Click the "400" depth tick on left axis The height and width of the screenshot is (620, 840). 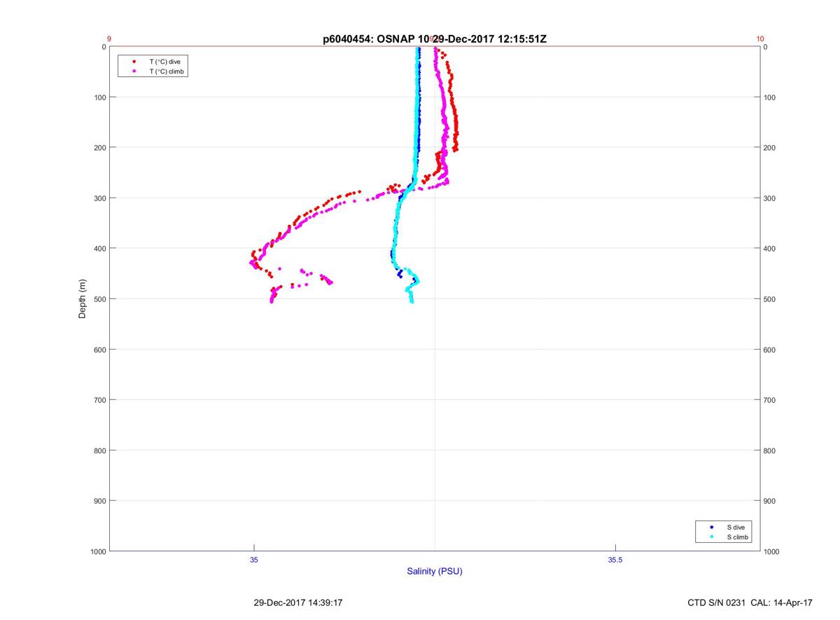click(x=100, y=249)
